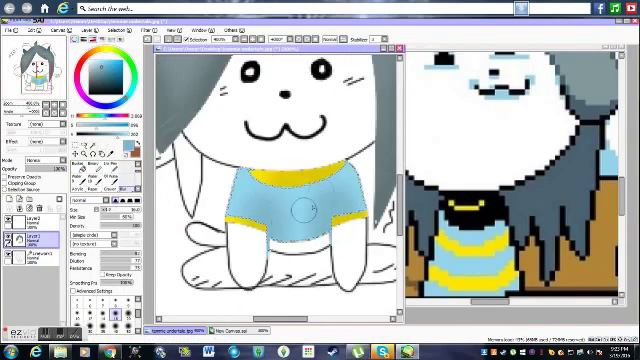
Task: Show the HSV slider panel icon
Action: click(x=93, y=39)
